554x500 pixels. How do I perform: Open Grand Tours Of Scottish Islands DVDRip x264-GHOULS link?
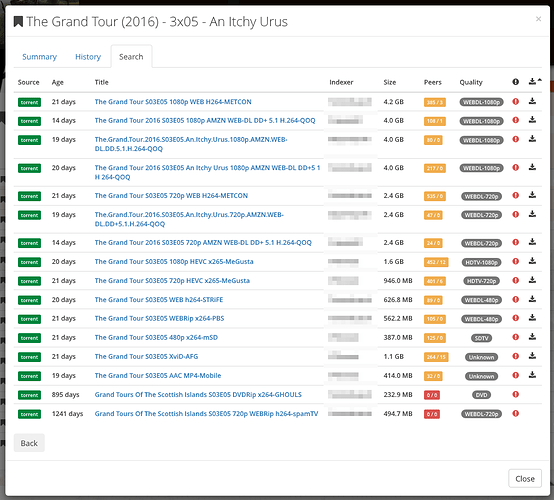point(198,394)
